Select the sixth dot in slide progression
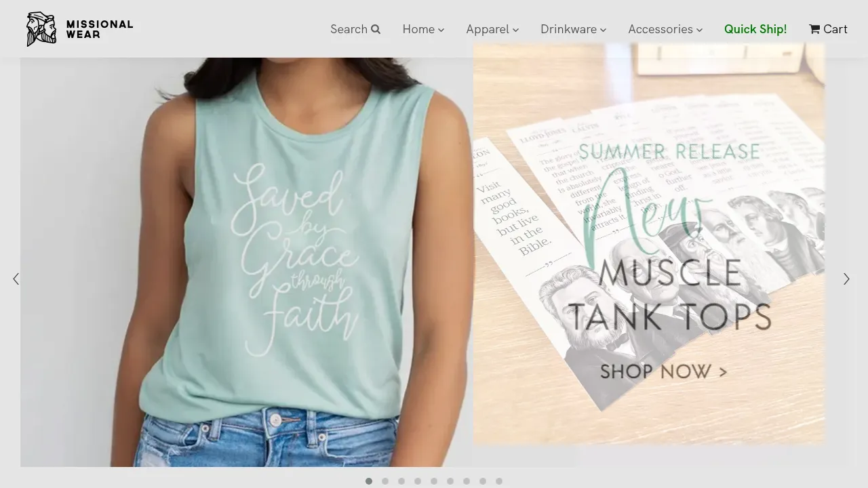 click(x=450, y=481)
